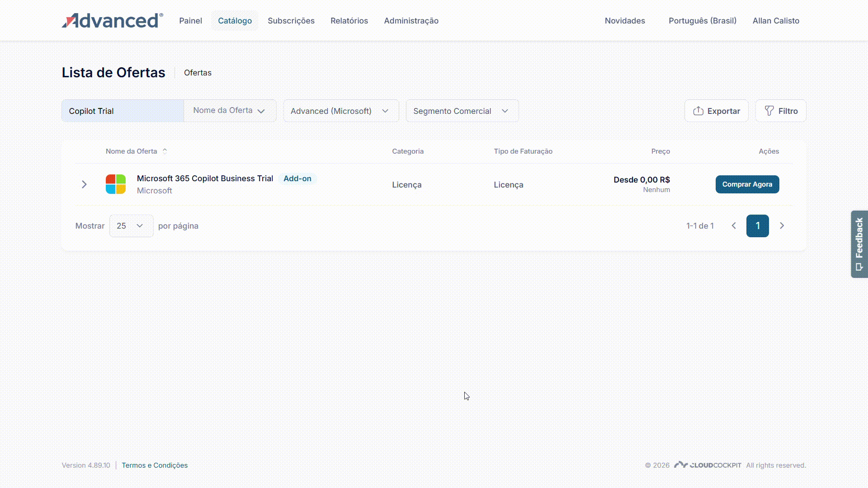
Task: Click the Version 4.89.10 text
Action: coord(86,465)
